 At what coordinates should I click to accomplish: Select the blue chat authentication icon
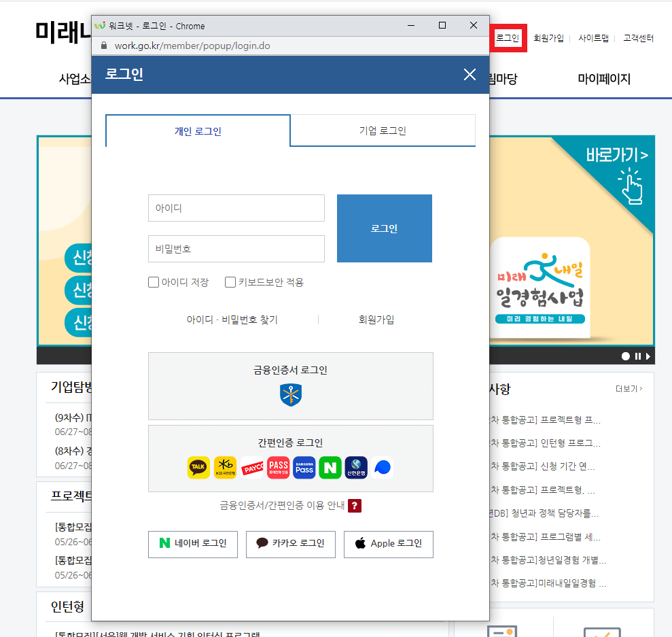[x=382, y=468]
